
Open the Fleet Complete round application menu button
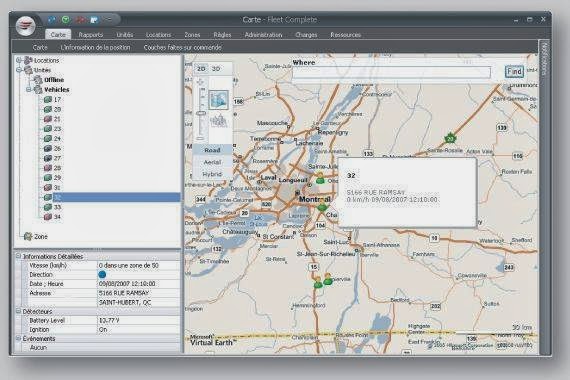[x=25, y=26]
